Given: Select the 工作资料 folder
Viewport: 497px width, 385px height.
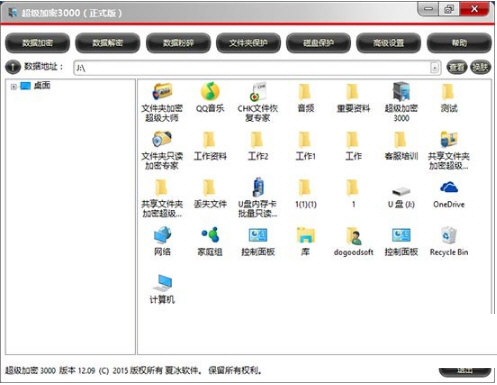Looking at the screenshot, I should (210, 146).
